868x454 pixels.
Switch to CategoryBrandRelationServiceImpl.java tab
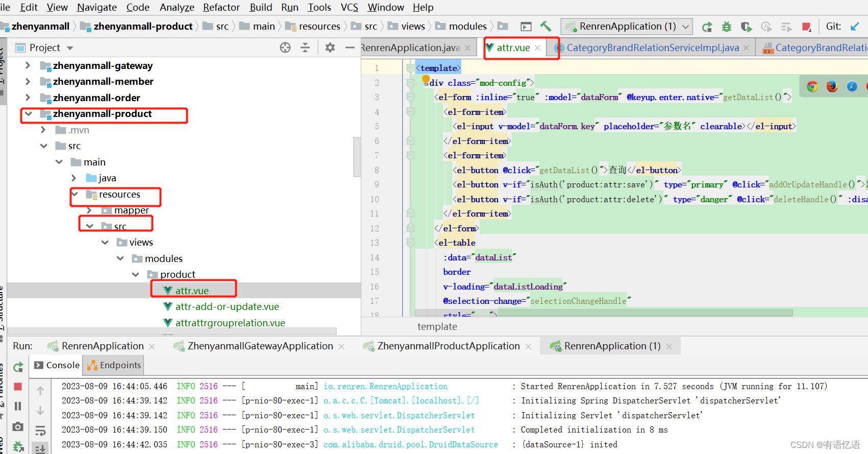point(653,47)
